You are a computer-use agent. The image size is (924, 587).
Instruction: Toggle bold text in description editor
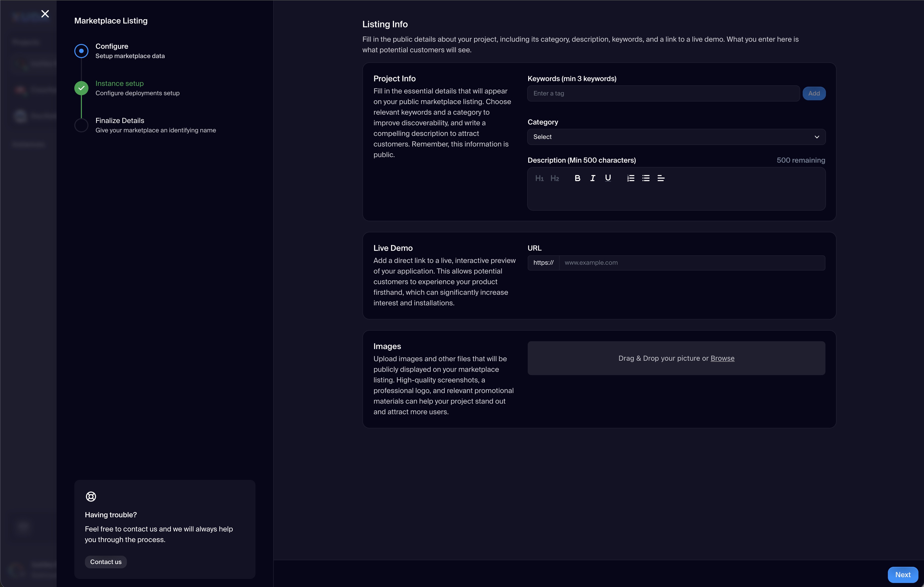[x=577, y=178]
